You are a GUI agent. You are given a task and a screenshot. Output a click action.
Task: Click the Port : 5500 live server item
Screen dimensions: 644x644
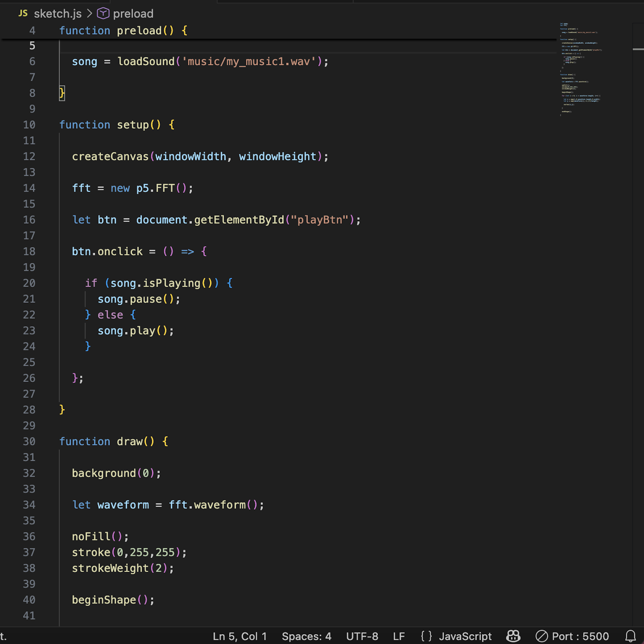[x=572, y=636]
